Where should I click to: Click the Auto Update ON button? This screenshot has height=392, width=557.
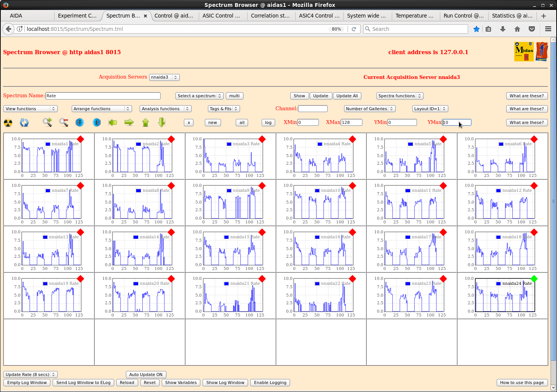click(x=146, y=374)
